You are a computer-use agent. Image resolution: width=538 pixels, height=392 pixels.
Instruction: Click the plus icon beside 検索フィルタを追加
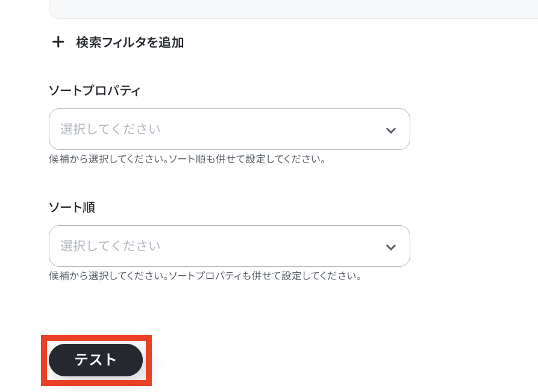(58, 42)
